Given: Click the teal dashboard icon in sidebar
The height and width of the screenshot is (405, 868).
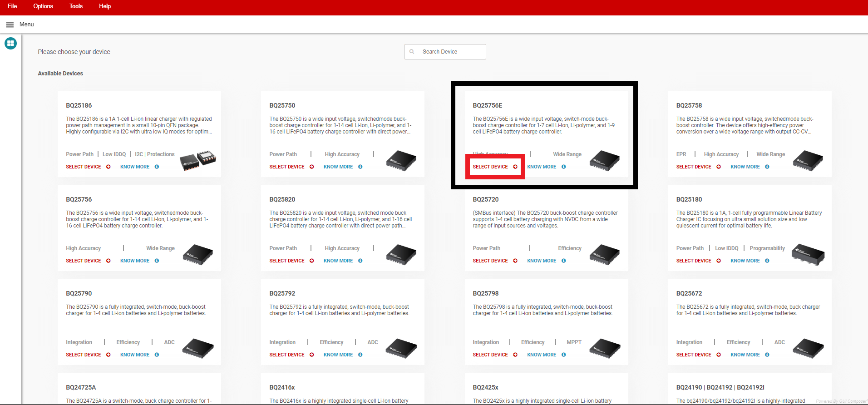Looking at the screenshot, I should tap(10, 44).
